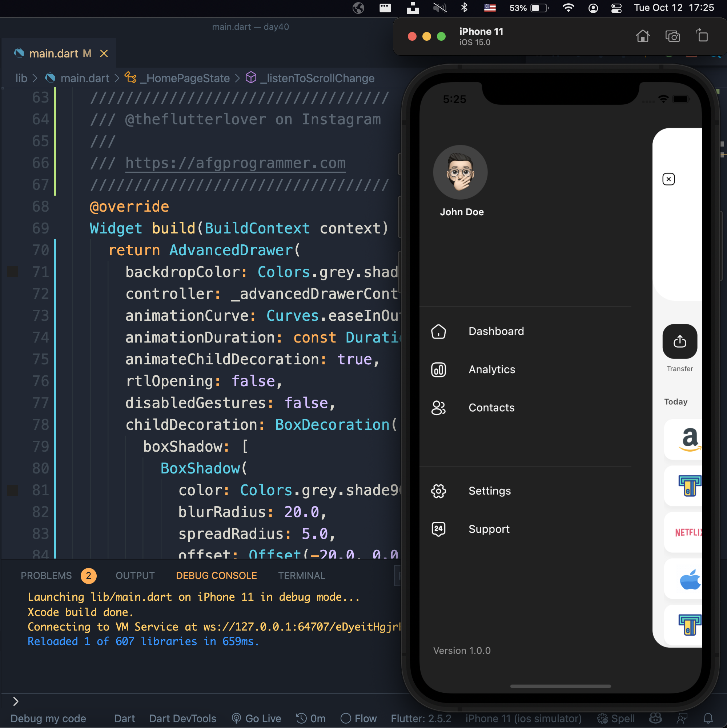
Task: Open the afgprogrammer.com link
Action: [235, 163]
